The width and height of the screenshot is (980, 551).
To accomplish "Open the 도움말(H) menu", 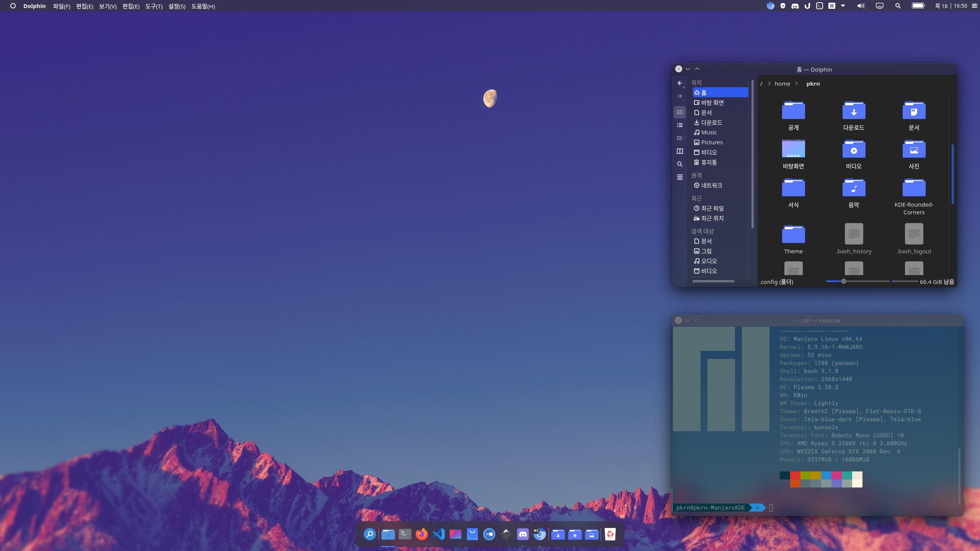I will pos(203,6).
